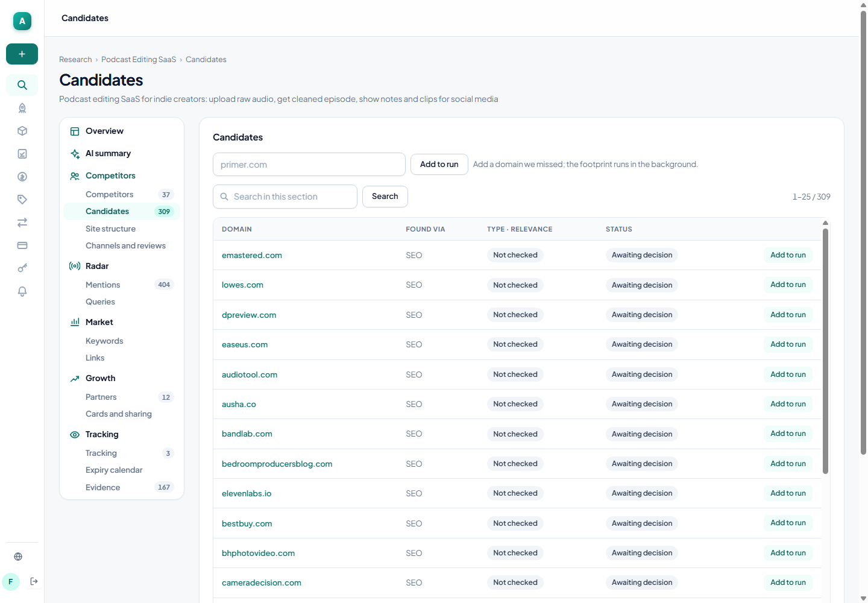Viewport: 868px width, 603px height.
Task: Click the candidates table scrollbar thumb
Action: [826, 351]
